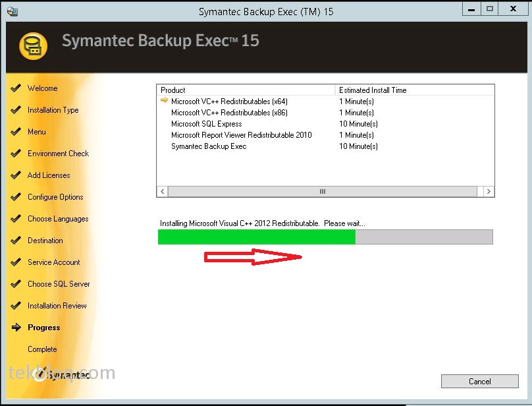Click the 10 Minute(s) time for Symantec Backup Exec
The width and height of the screenshot is (532, 406).
point(358,146)
